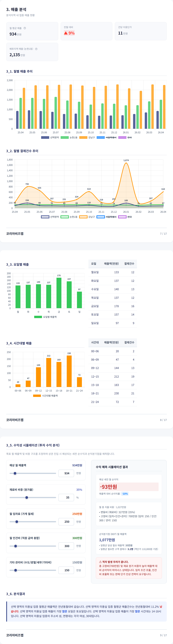Click the 3. 매출 분석 heading

(x=16, y=9)
